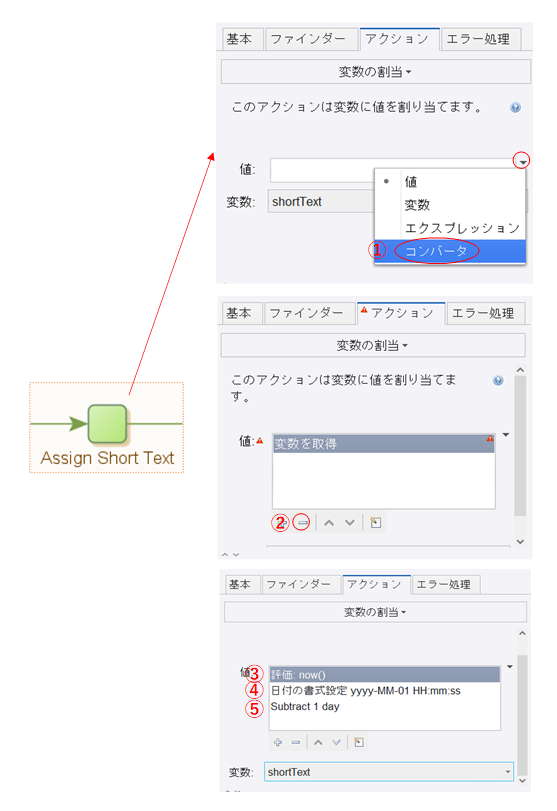Open value type dropdown arrow in top panel

(522, 162)
